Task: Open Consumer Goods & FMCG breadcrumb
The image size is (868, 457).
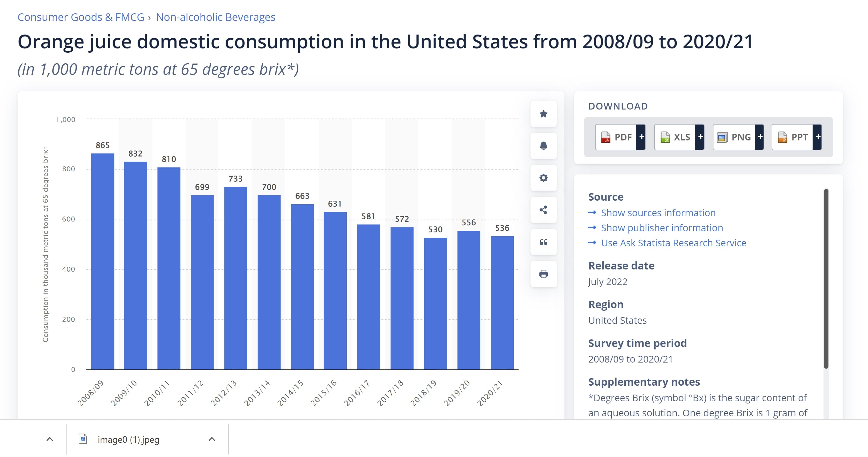Action: 81,17
